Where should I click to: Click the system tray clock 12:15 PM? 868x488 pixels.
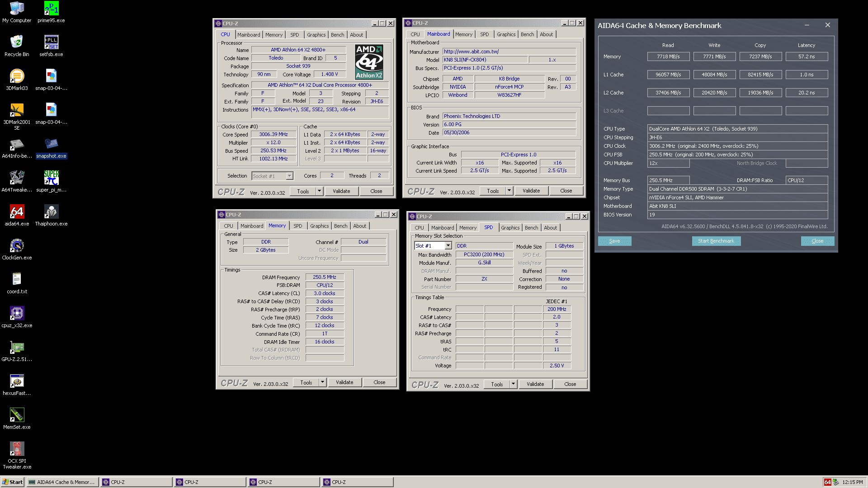(852, 482)
